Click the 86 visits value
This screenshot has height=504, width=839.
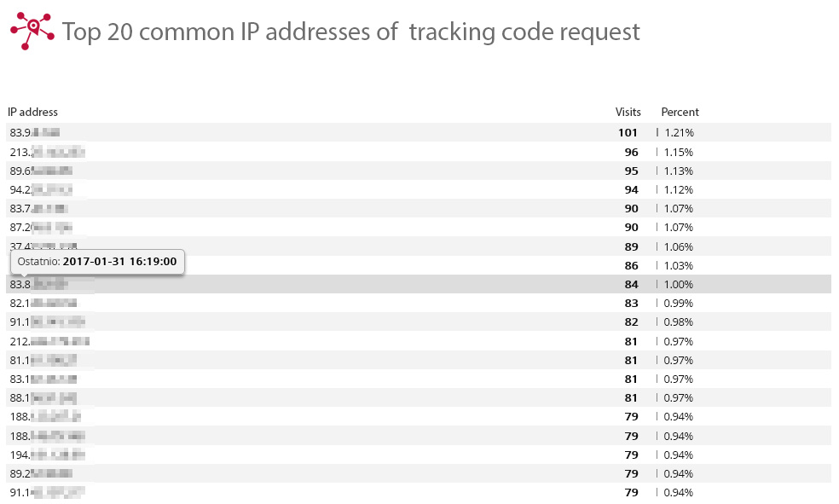click(632, 265)
